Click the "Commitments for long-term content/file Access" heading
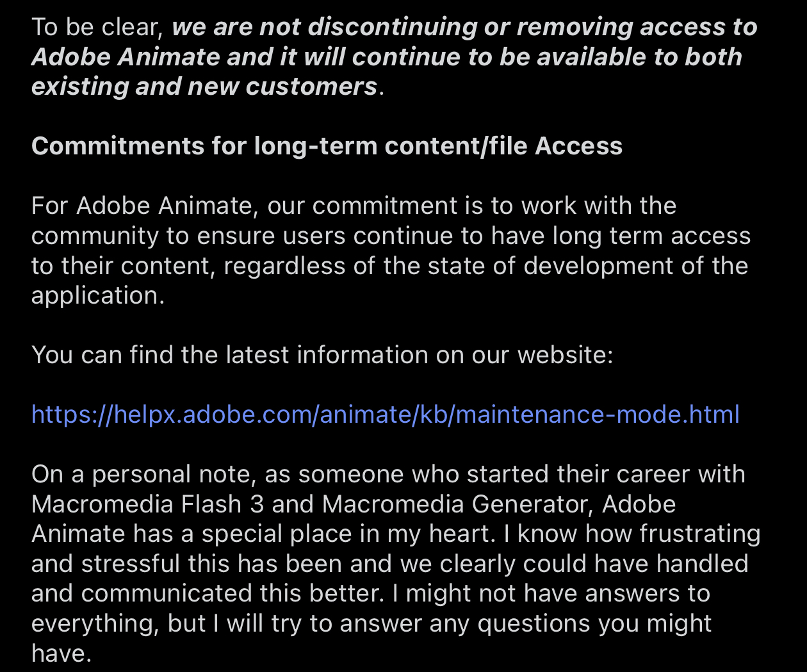Screen dimensions: 807x672 [x=327, y=146]
